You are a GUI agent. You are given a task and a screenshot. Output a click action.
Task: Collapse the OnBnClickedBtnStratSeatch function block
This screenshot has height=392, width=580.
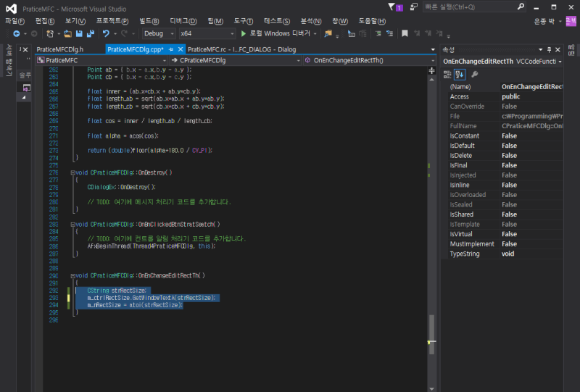73,225
